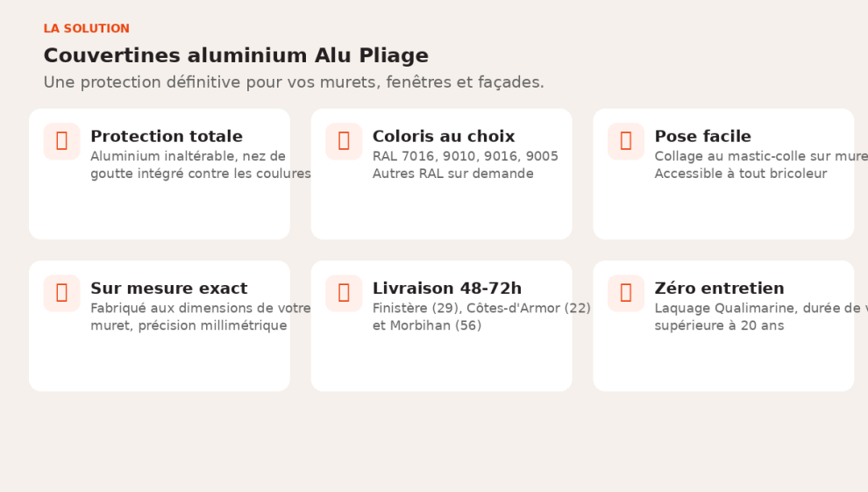This screenshot has width=868, height=492.
Task: Click the icon beside Pose facile
Action: coord(626,141)
